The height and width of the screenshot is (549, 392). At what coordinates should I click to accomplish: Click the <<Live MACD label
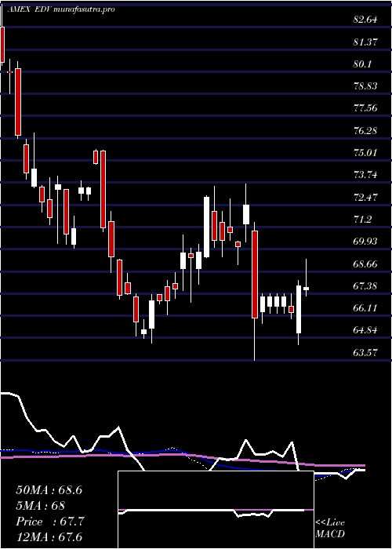pyautogui.click(x=330, y=529)
